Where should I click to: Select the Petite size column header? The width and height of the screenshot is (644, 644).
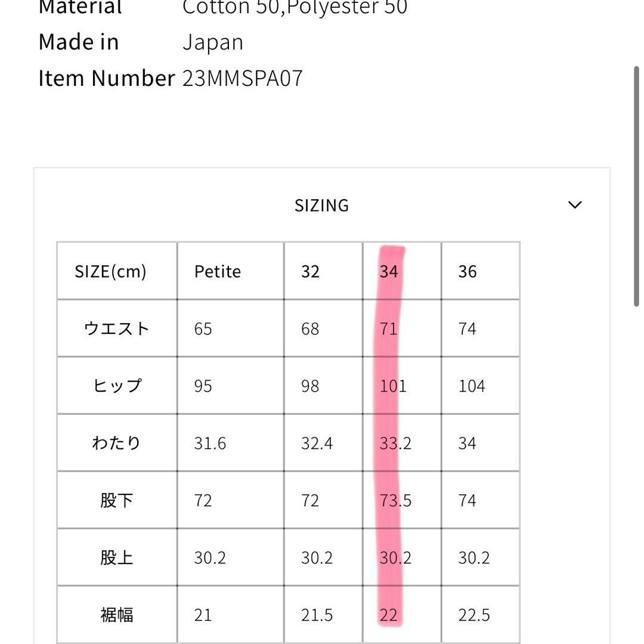(x=217, y=271)
